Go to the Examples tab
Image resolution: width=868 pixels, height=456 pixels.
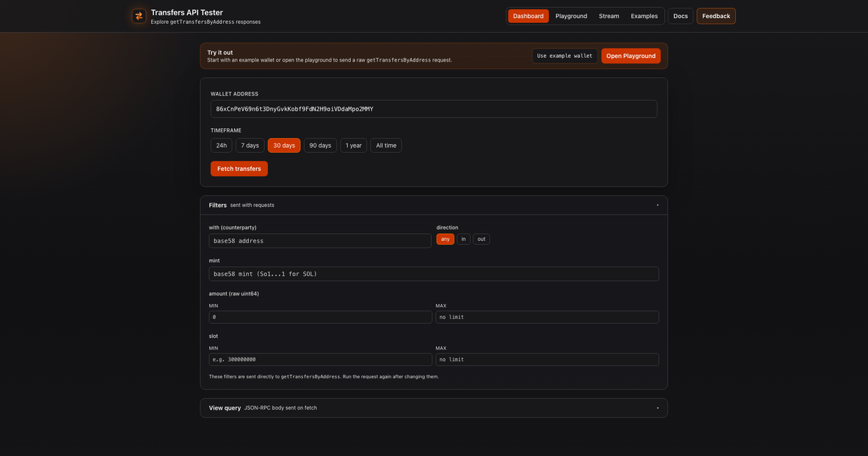644,16
